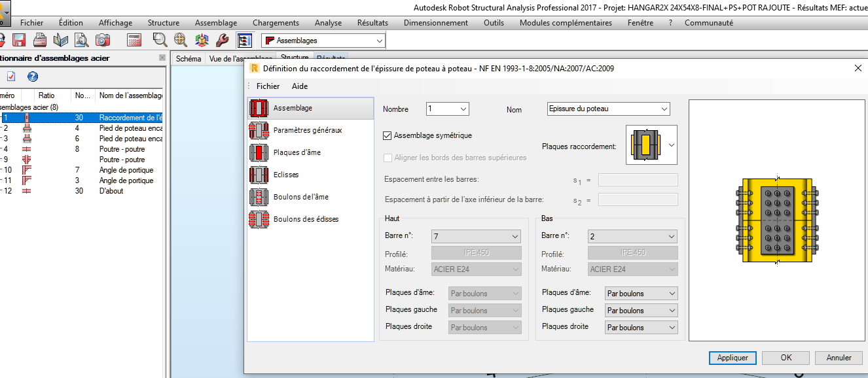
Task: Confirm the dialog with OK
Action: (x=786, y=358)
